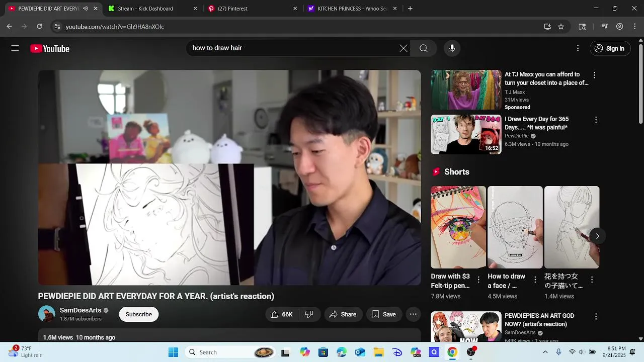Image resolution: width=644 pixels, height=362 pixels.
Task: Open the SamDoesArts channel avatar
Action: coord(47,314)
